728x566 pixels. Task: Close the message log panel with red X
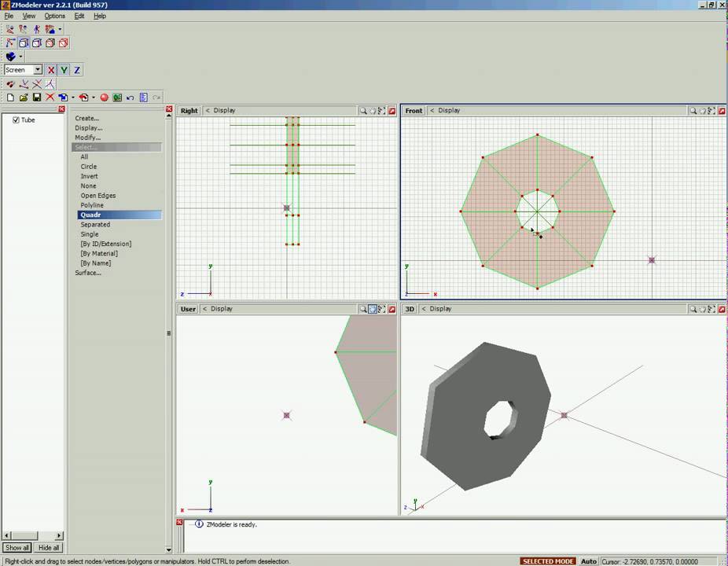pyautogui.click(x=179, y=522)
